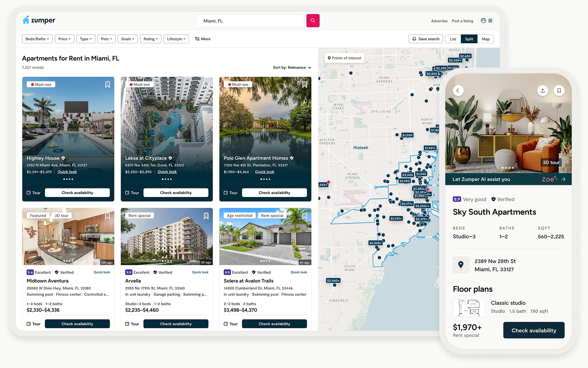Screen dimensions: 588x368
Task: Open the Price filter dropdown
Action: (64, 39)
